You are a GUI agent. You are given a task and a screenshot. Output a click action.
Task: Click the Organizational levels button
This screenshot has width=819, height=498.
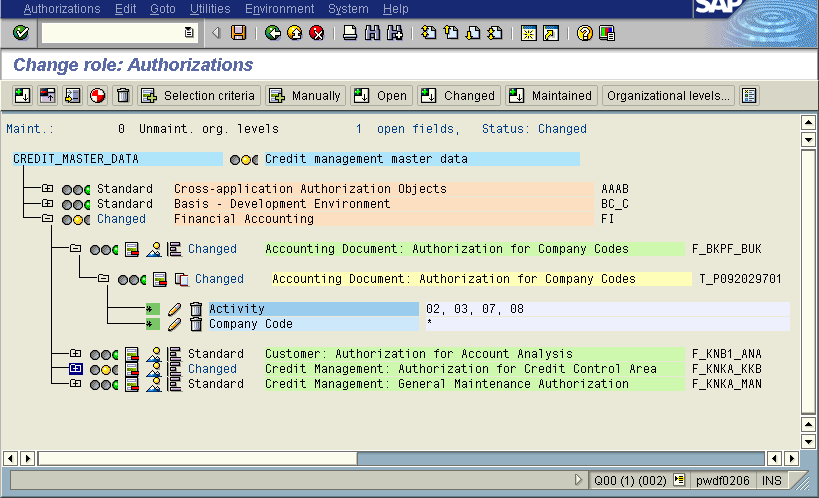click(668, 96)
